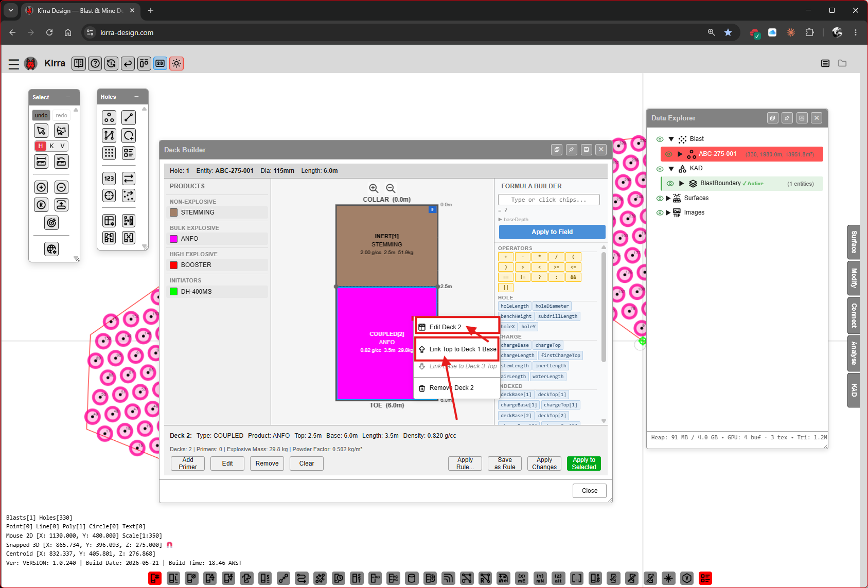Screen dimensions: 868x588
Task: Insert the holeDiameter chip
Action: click(552, 306)
